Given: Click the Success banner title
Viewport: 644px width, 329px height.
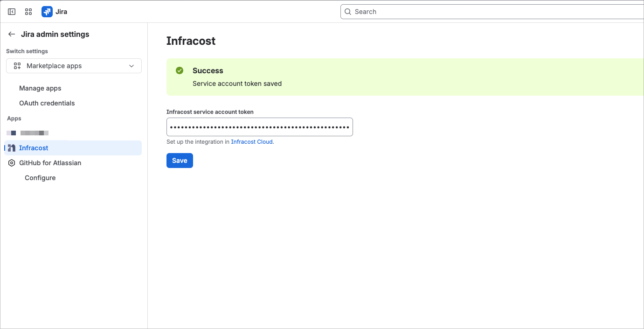Looking at the screenshot, I should click(x=208, y=70).
